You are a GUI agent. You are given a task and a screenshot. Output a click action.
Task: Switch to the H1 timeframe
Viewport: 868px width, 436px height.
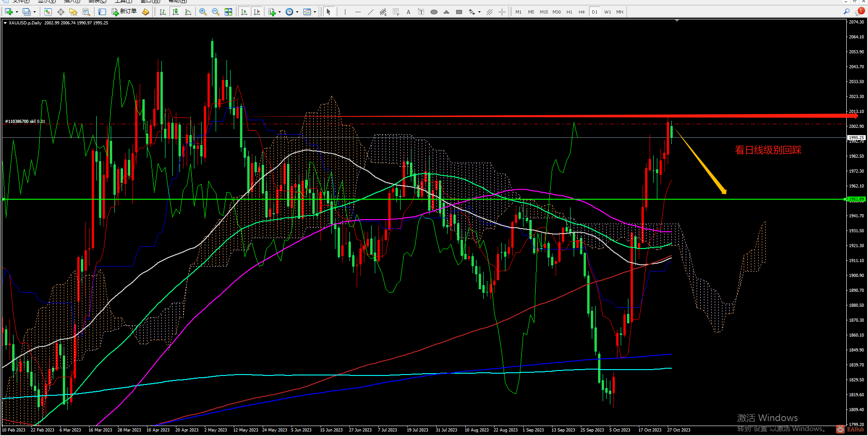point(569,12)
